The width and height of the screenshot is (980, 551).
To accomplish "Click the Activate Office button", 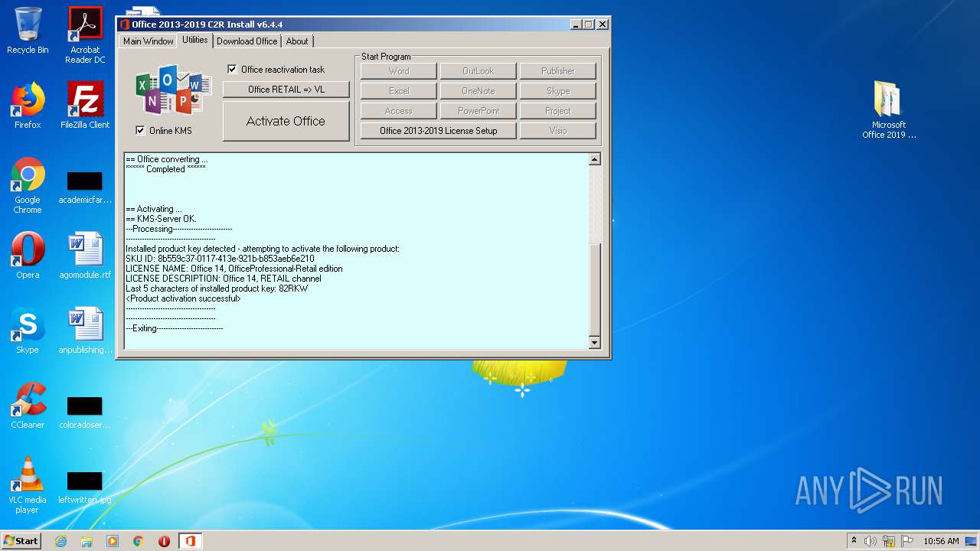I will (x=286, y=121).
